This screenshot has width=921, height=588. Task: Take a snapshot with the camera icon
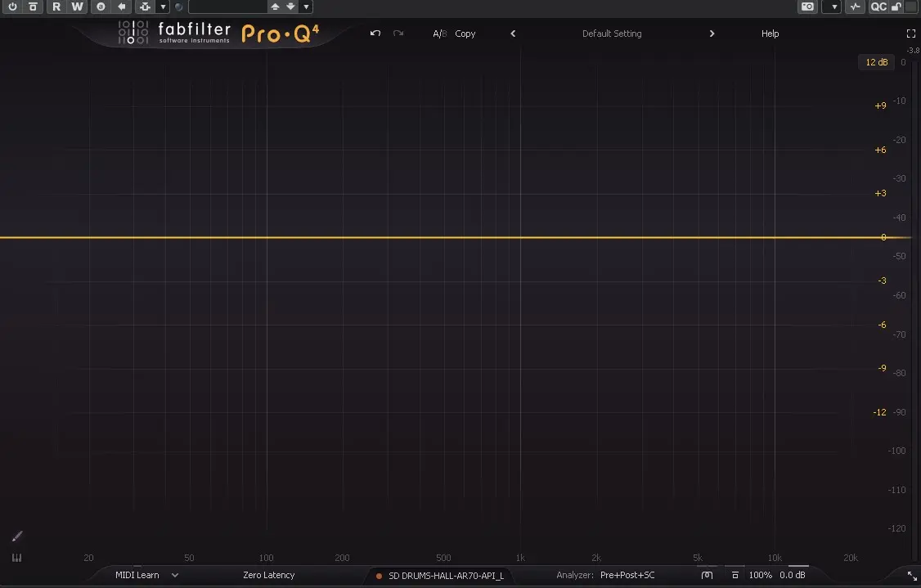click(x=806, y=7)
